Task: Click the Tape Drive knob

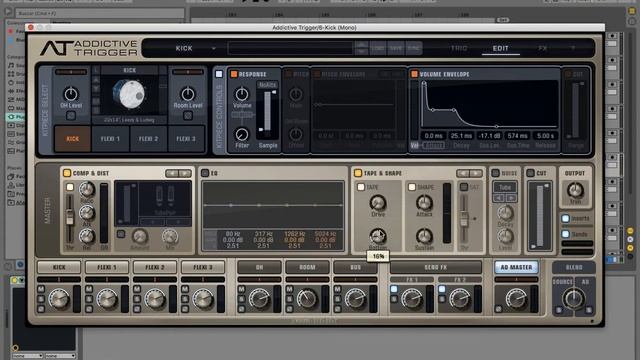Action: tap(378, 203)
